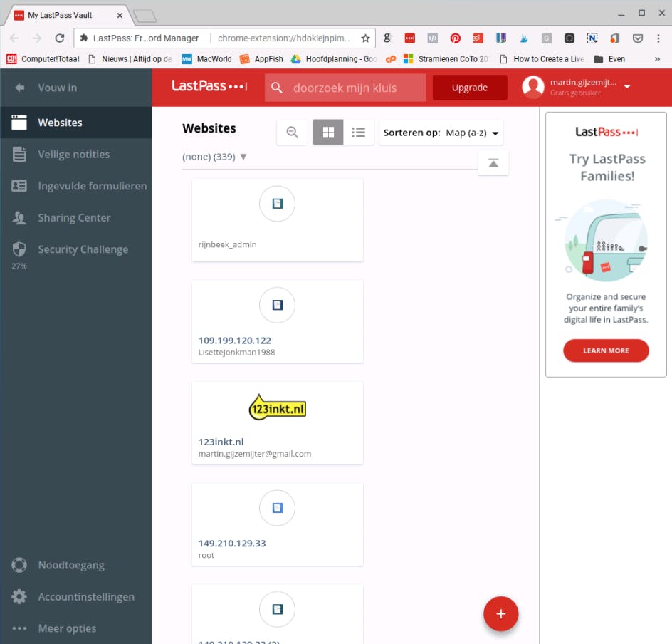
Task: Click the red plus add-item button
Action: (500, 614)
